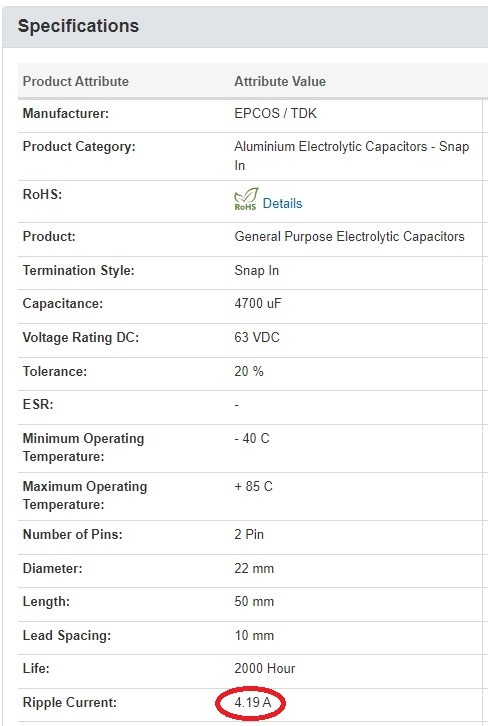Click the Specifications header
The height and width of the screenshot is (726, 488).
click(x=78, y=26)
